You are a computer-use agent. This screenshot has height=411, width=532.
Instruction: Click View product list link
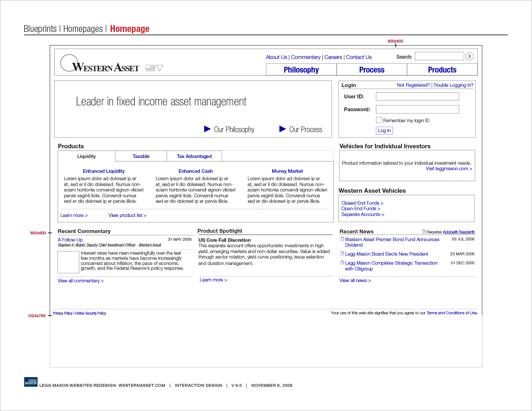pos(127,215)
